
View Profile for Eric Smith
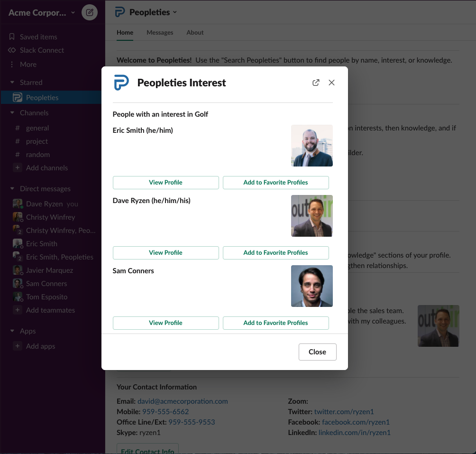pyautogui.click(x=166, y=183)
